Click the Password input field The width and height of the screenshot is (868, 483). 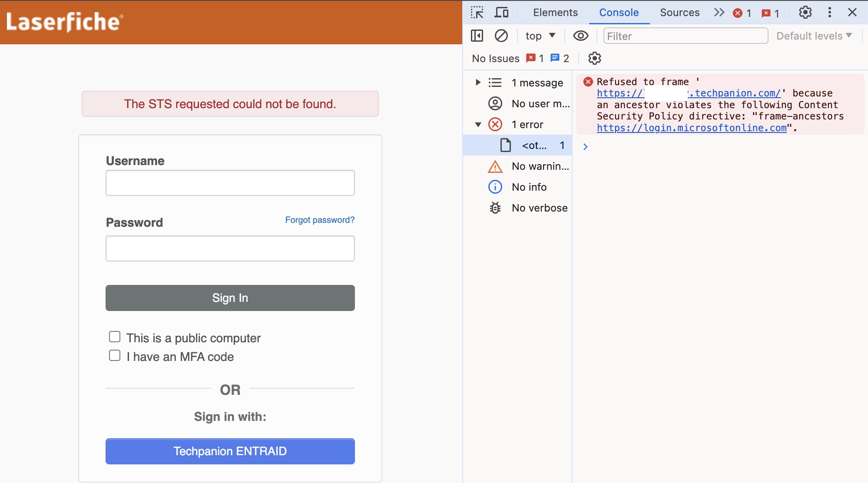[x=230, y=248]
